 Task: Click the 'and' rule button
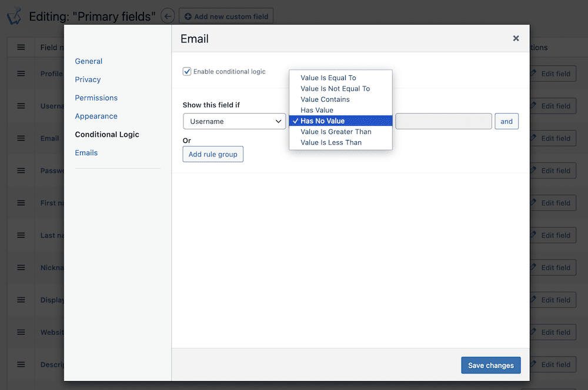pyautogui.click(x=506, y=121)
